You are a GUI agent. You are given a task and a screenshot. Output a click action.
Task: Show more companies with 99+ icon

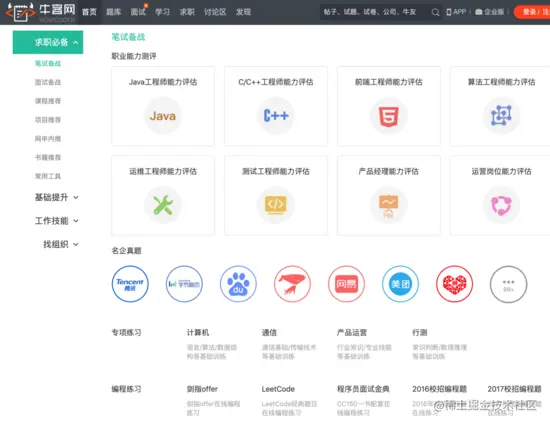(508, 284)
